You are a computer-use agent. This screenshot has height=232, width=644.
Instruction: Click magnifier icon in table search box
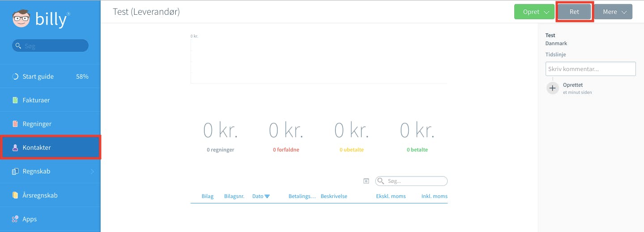pyautogui.click(x=381, y=181)
